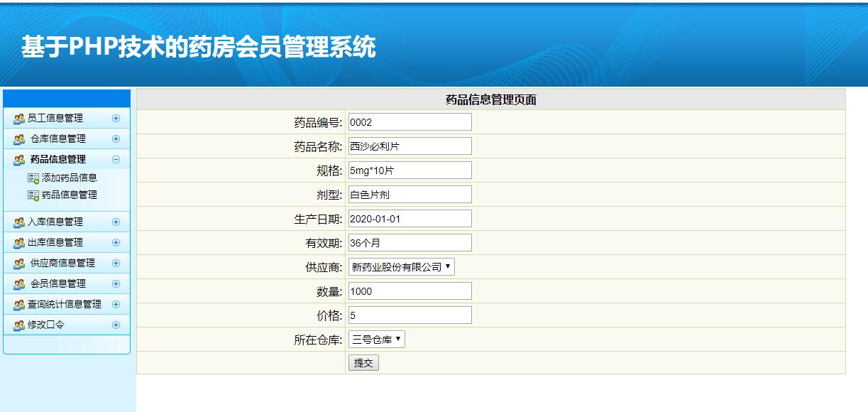The width and height of the screenshot is (868, 412).
Task: Click the 剂型: label
Action: [330, 195]
